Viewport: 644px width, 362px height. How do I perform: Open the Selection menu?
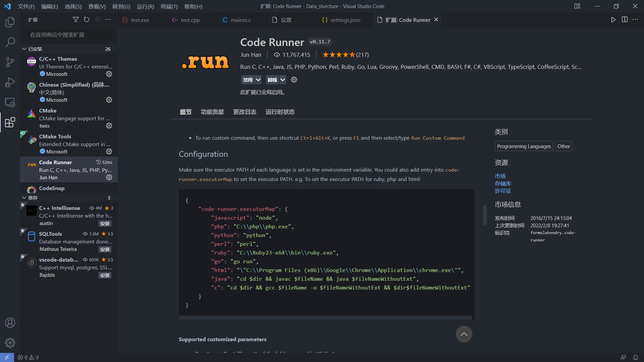[73, 6]
